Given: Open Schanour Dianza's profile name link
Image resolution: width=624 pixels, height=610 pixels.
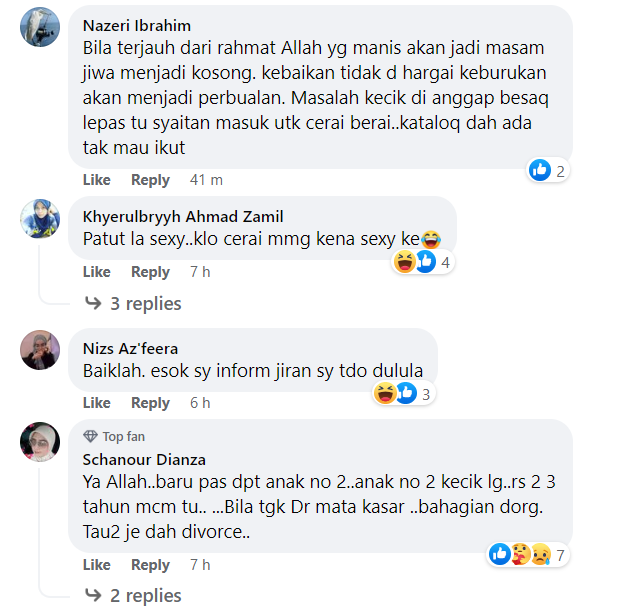Looking at the screenshot, I should [x=144, y=460].
